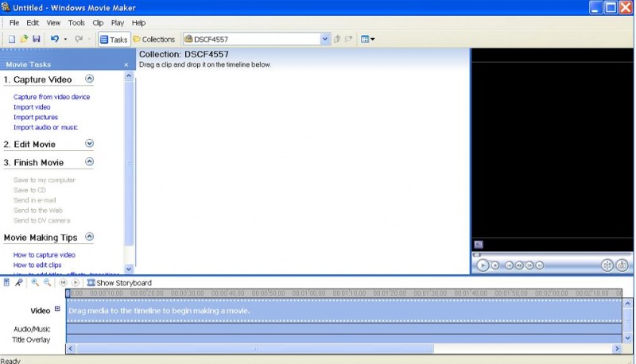Viewport: 636px width, 364px height.
Task: Click the timeline vertical scroll down arrow
Action: (x=627, y=338)
